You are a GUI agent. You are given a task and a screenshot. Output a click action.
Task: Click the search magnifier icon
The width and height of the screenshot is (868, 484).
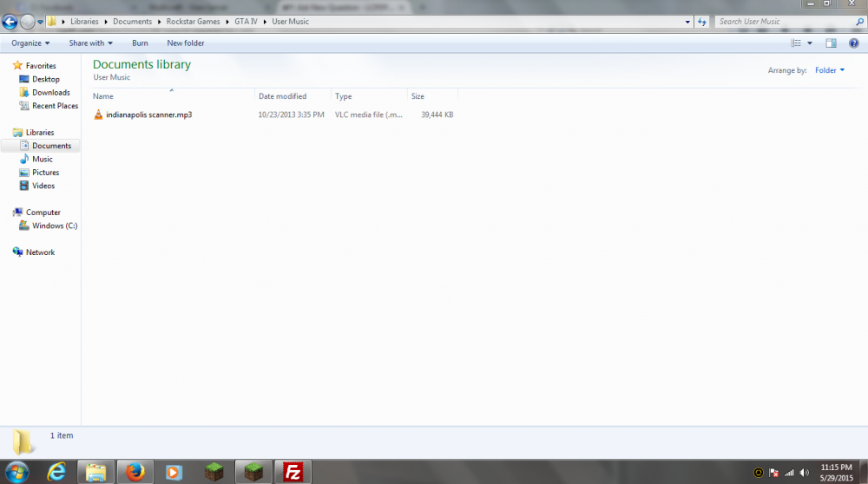(x=859, y=22)
